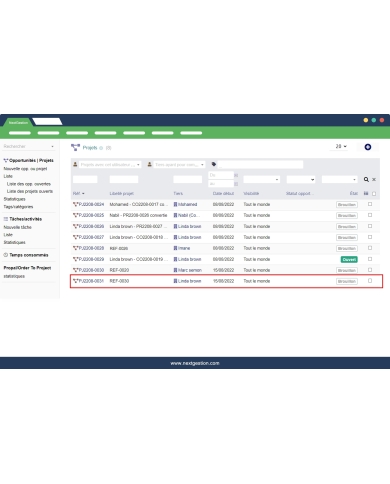Click the green Ouvert status badge
390x484 pixels.
tap(349, 259)
